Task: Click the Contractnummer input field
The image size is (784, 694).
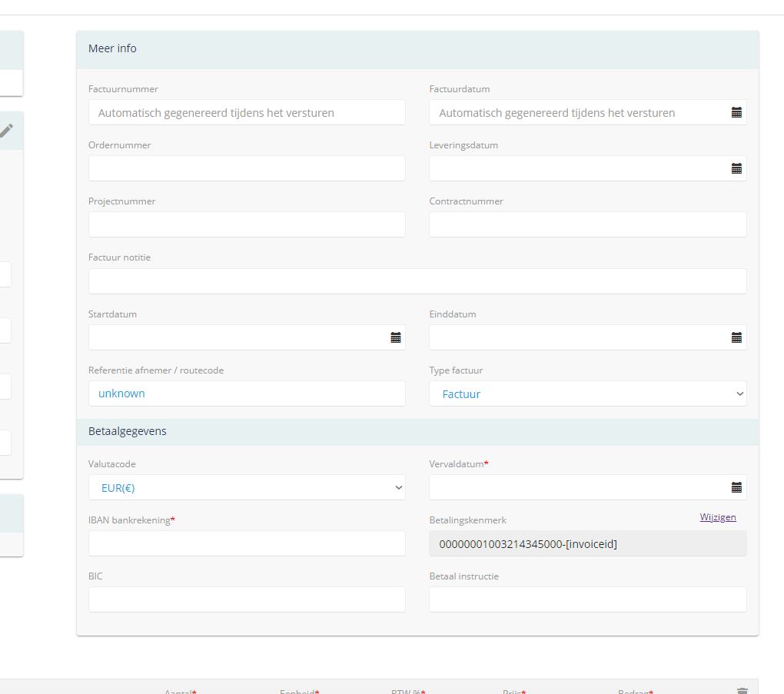Action: point(587,224)
